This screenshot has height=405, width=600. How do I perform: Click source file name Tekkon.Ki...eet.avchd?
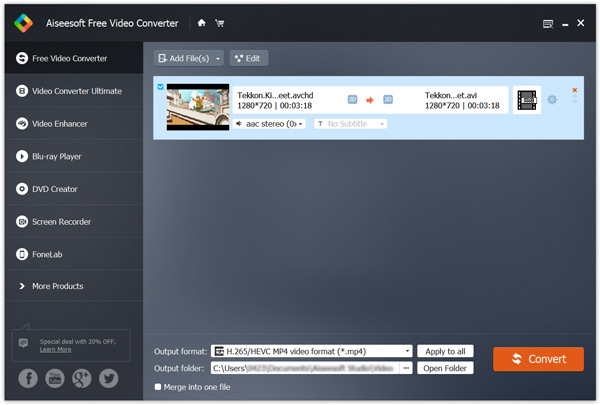pos(275,95)
